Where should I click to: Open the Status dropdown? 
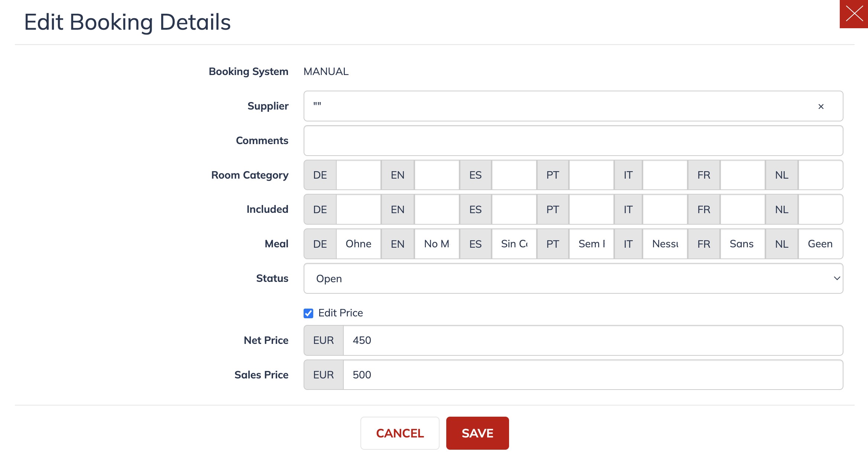573,279
